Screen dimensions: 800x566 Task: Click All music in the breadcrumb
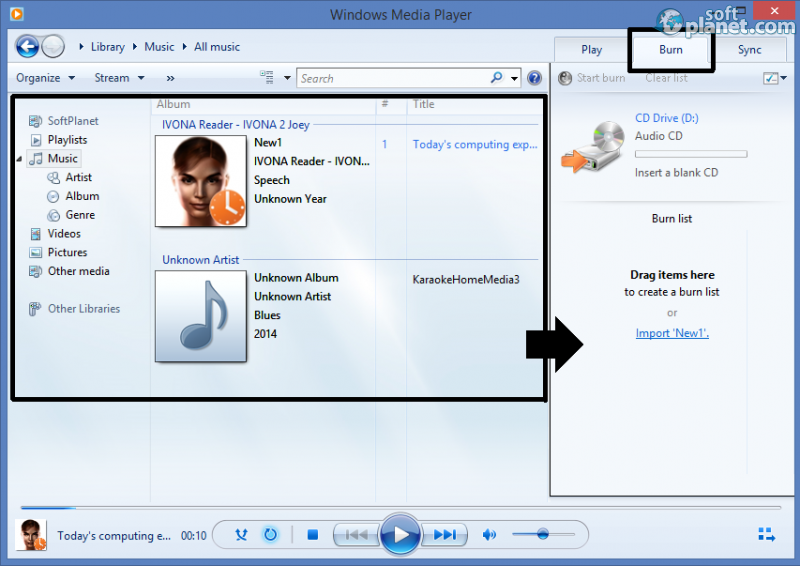[217, 47]
